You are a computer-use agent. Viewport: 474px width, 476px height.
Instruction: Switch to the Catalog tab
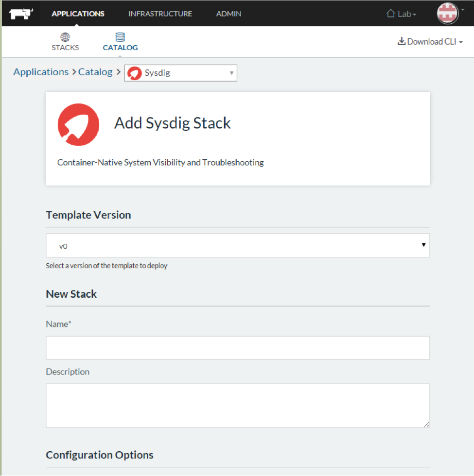pyautogui.click(x=120, y=42)
